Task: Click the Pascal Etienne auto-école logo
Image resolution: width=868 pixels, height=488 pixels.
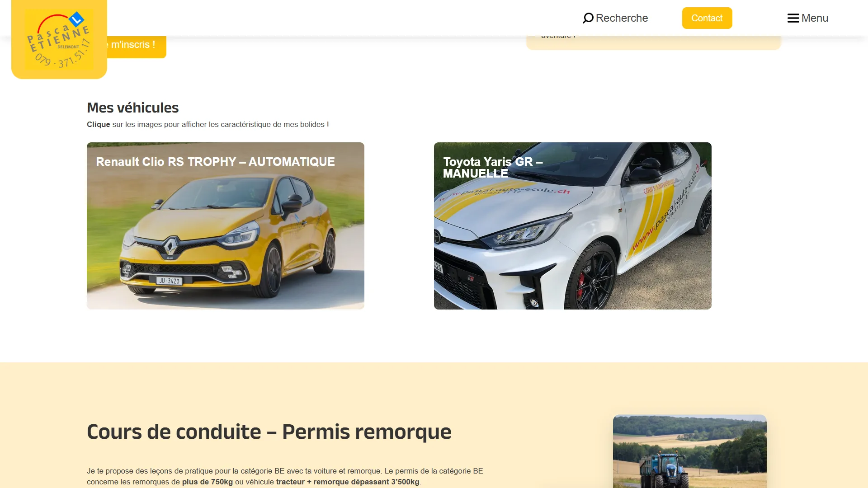Action: point(59,39)
